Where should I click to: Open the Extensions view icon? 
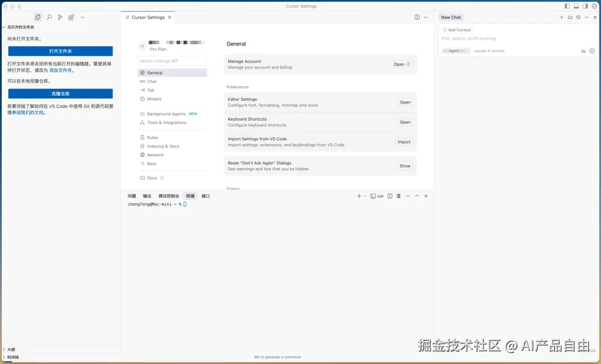click(x=71, y=17)
